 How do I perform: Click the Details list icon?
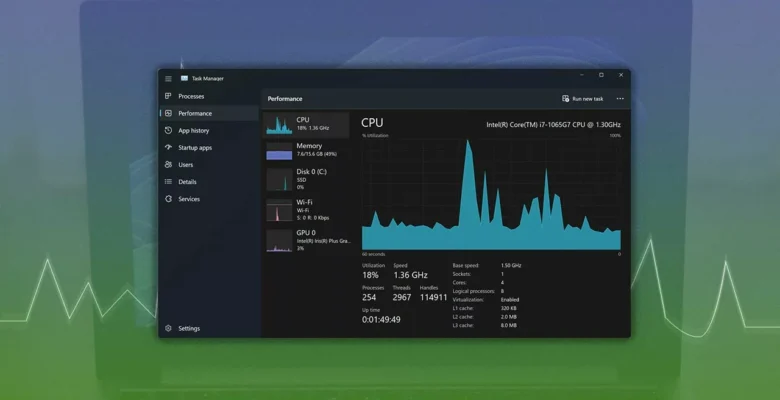pyautogui.click(x=168, y=181)
